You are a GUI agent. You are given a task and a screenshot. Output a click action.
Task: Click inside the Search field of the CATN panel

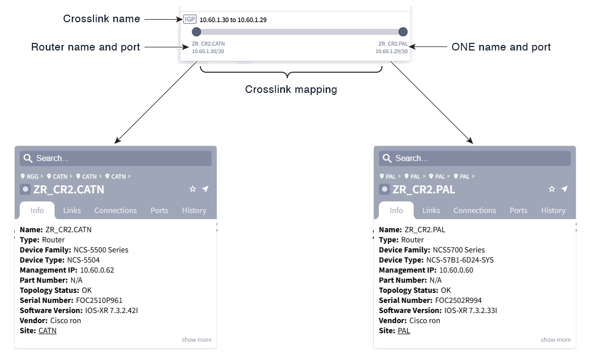(101, 158)
